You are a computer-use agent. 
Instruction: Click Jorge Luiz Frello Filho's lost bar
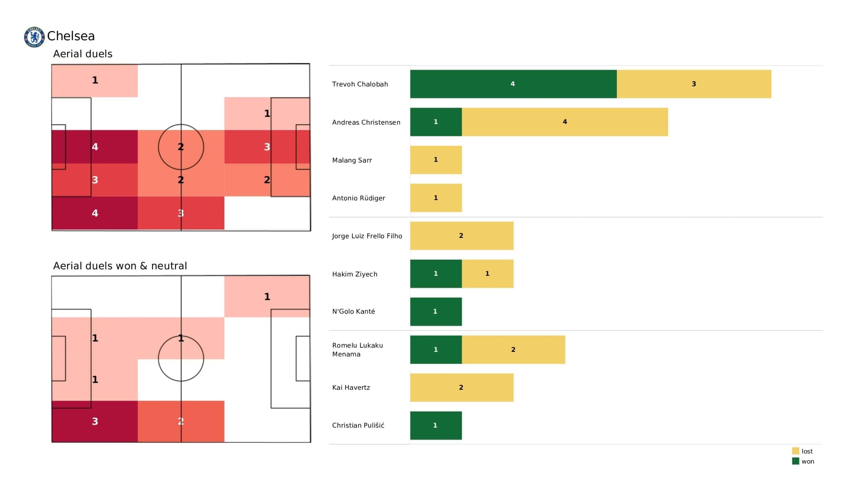pyautogui.click(x=461, y=236)
